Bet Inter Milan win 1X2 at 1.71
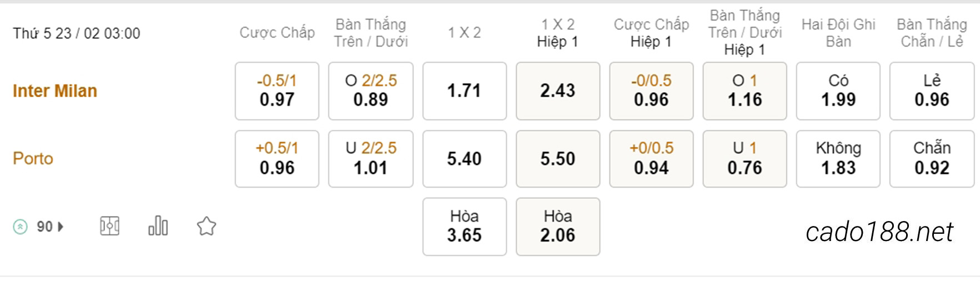 tap(464, 91)
